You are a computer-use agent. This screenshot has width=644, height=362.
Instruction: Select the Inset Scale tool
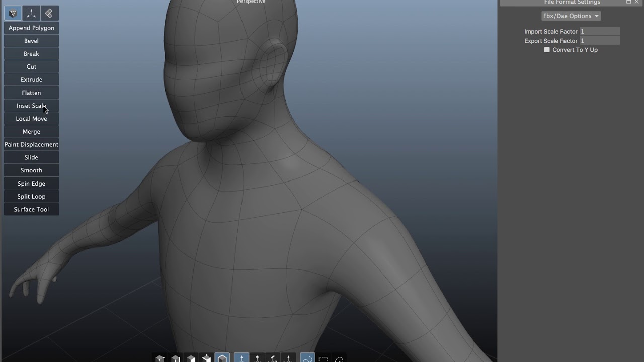(31, 106)
